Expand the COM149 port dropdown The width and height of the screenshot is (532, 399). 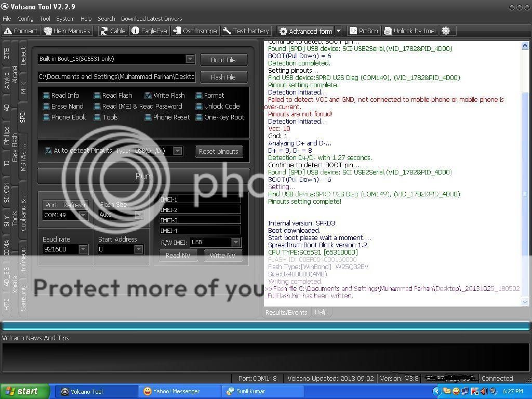[83, 215]
